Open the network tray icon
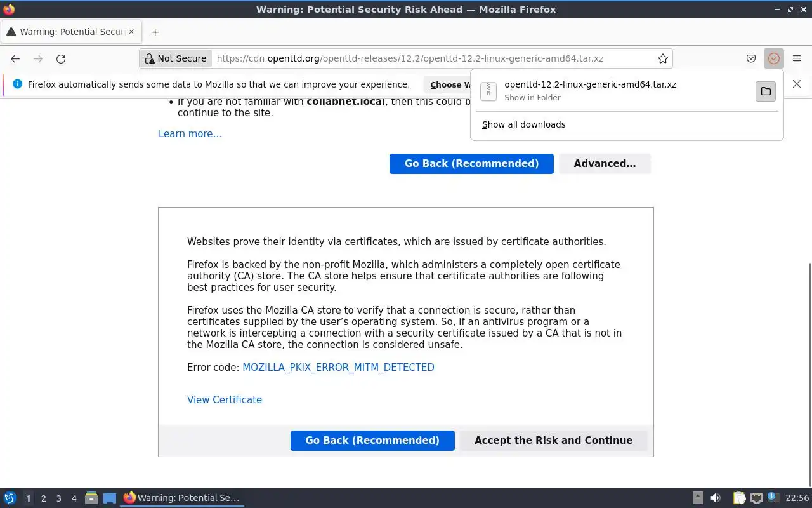This screenshot has height=508, width=812. tap(756, 498)
